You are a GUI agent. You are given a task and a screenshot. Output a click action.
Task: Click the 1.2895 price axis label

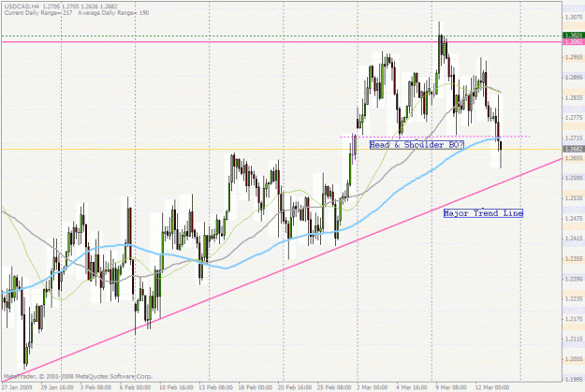pyautogui.click(x=574, y=78)
